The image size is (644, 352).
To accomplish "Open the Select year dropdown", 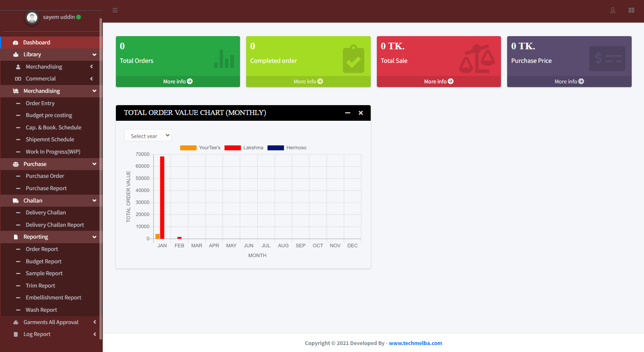I will 148,136.
